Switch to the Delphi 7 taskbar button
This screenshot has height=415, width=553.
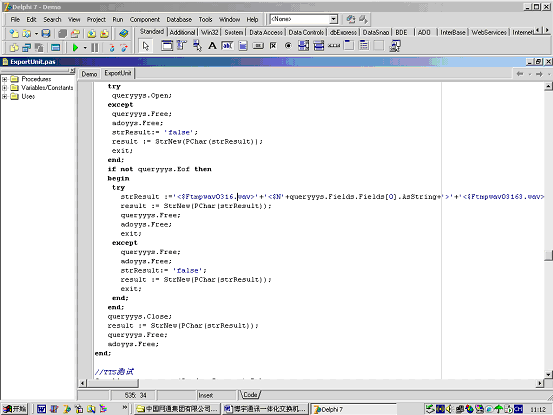(x=353, y=409)
